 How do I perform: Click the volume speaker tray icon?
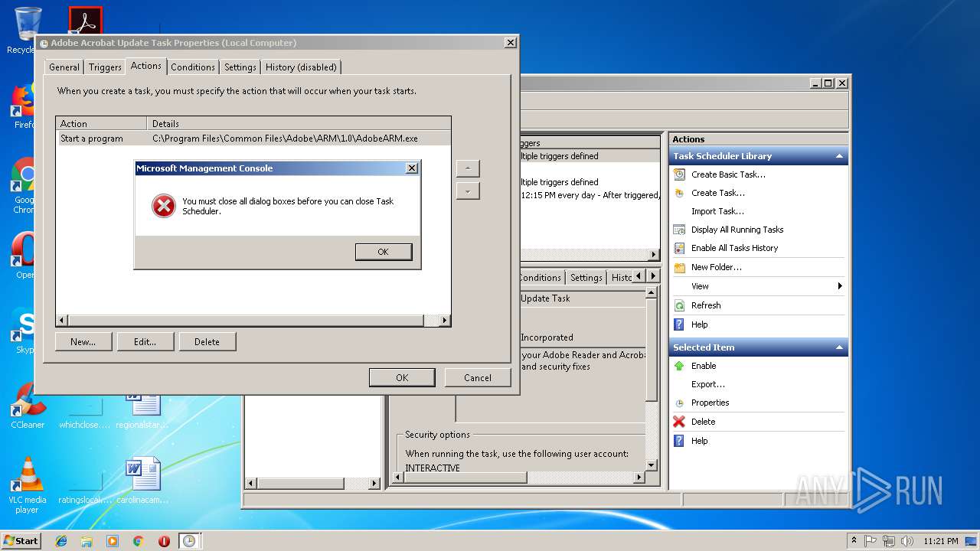click(x=906, y=541)
